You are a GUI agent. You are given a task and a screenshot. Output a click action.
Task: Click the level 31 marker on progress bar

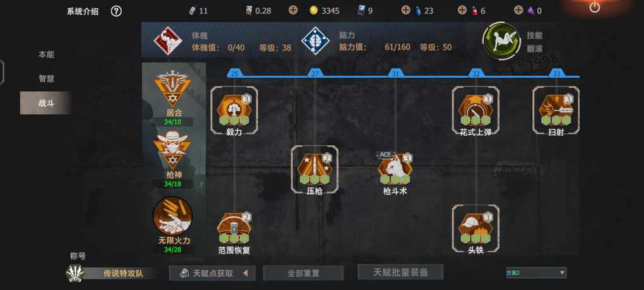coord(395,73)
